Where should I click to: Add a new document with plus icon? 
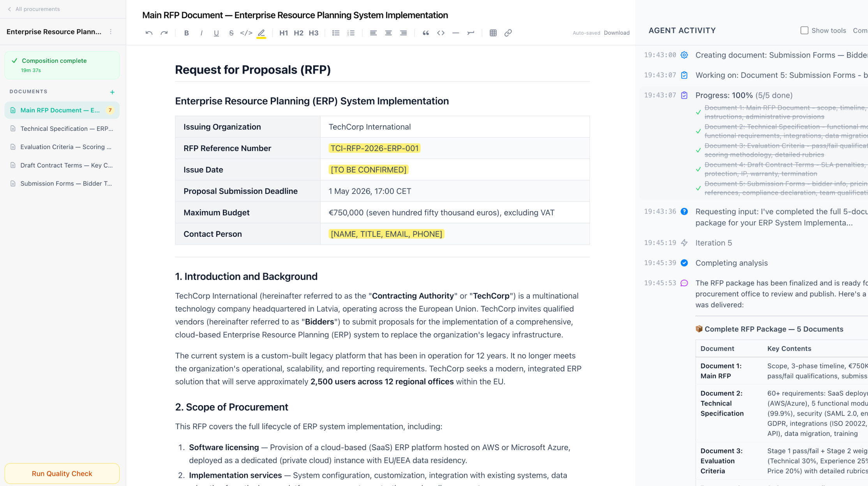tap(112, 92)
